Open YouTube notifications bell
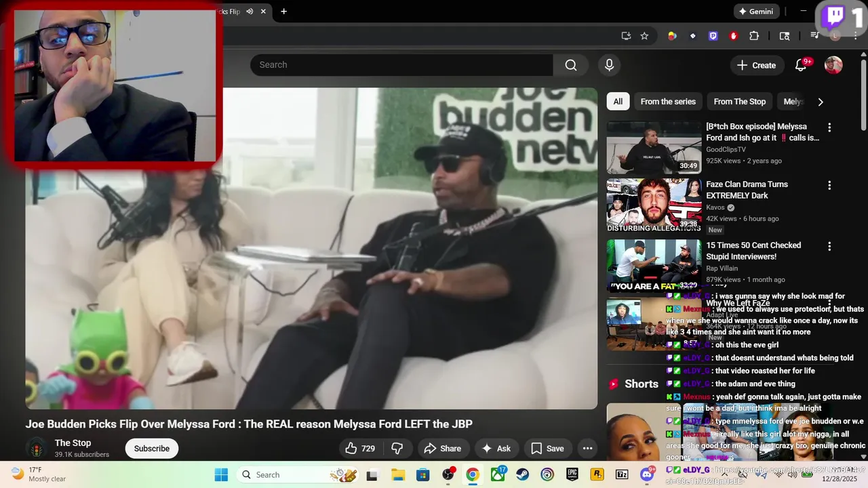 click(802, 65)
